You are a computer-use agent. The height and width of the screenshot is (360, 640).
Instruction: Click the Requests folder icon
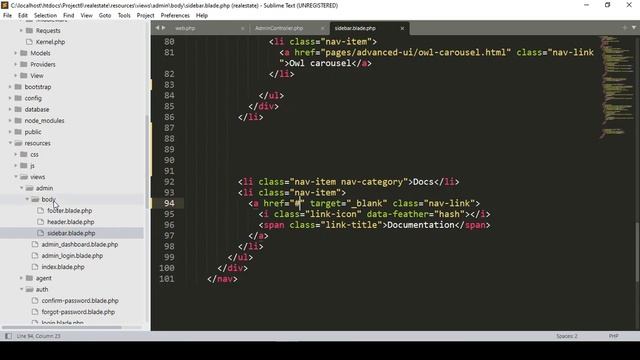(29, 31)
